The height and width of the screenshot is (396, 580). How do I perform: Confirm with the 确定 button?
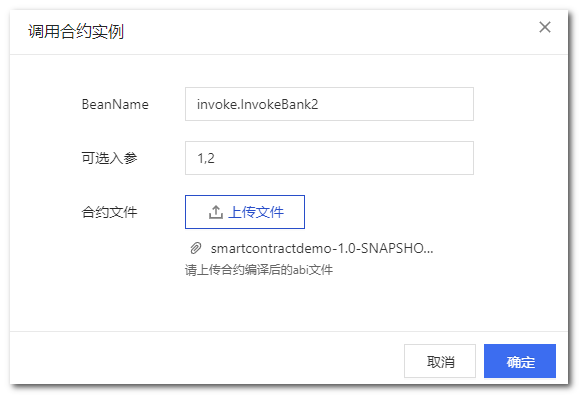point(520,361)
